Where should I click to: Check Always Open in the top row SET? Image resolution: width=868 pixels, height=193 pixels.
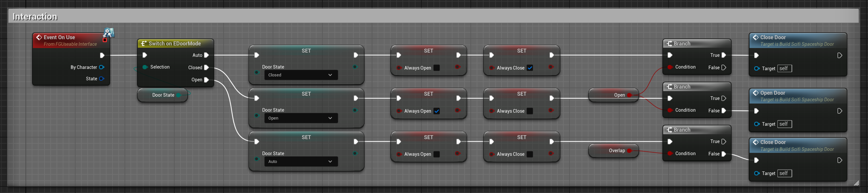437,68
